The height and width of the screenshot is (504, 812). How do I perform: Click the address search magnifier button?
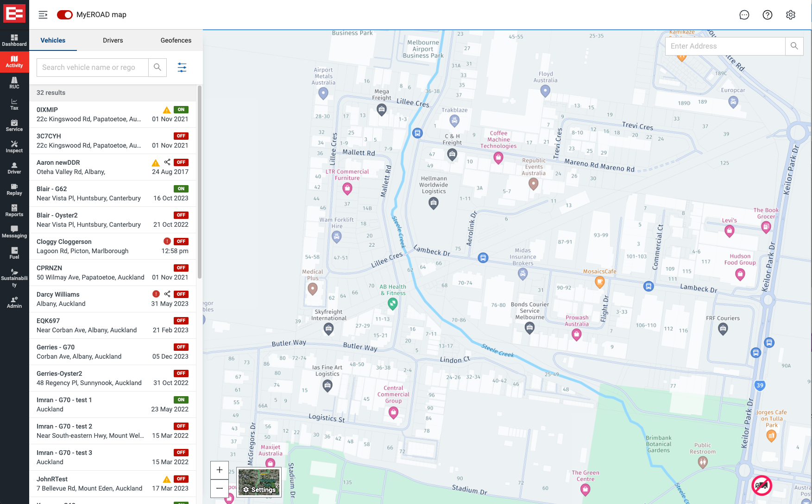tap(794, 46)
